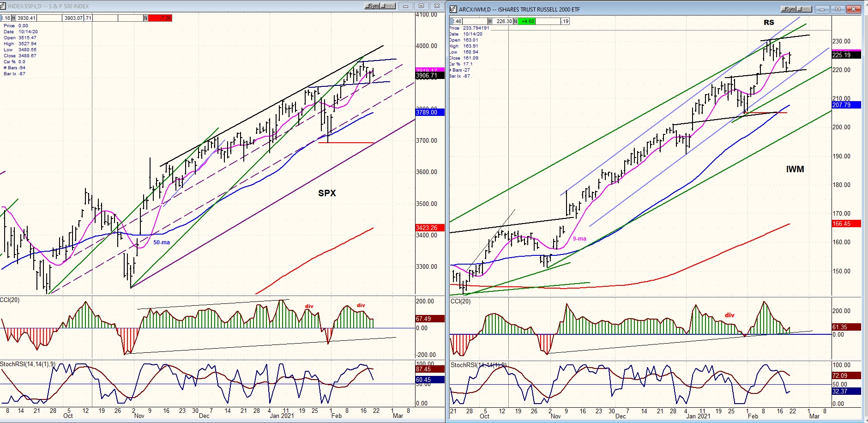Viewport: 868px width, 423px height.
Task: Minimize the S&P 500 Index chart window
Action: [x=405, y=6]
